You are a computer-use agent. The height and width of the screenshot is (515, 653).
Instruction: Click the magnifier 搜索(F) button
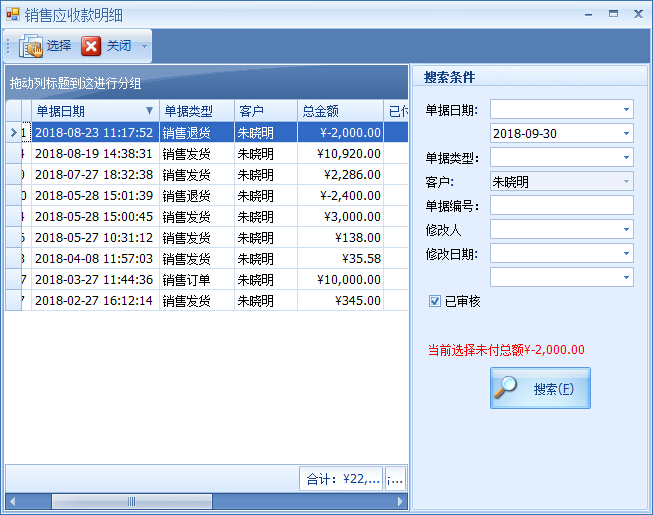tap(540, 388)
